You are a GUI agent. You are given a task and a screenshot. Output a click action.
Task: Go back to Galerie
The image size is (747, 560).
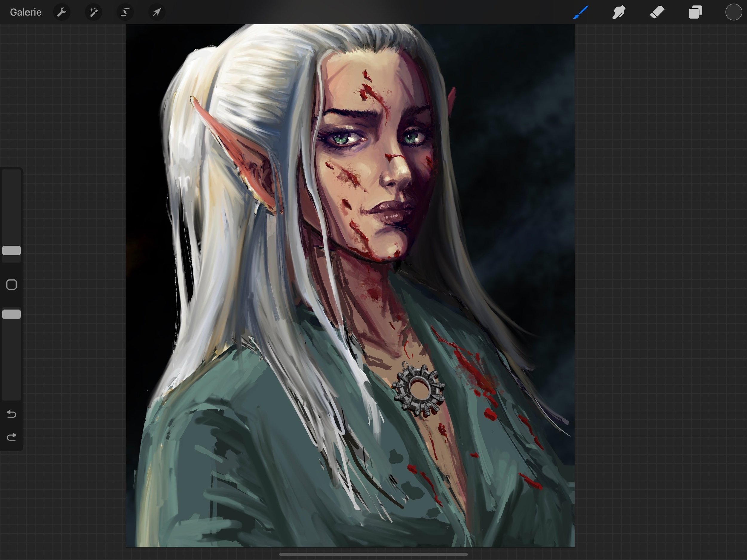point(26,13)
